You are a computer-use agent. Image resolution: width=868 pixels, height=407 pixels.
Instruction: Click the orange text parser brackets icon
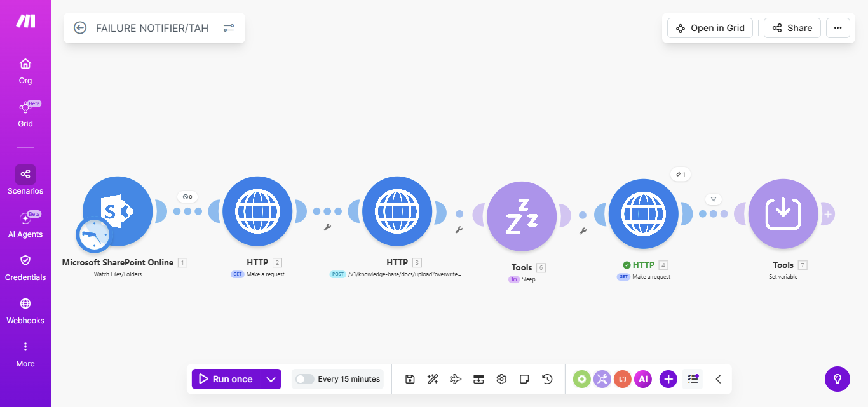click(x=623, y=379)
